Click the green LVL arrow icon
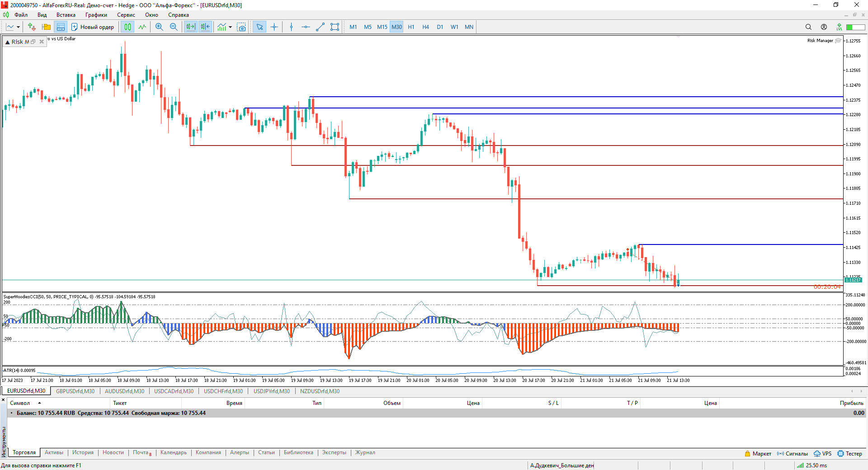The image size is (868, 470). (839, 27)
